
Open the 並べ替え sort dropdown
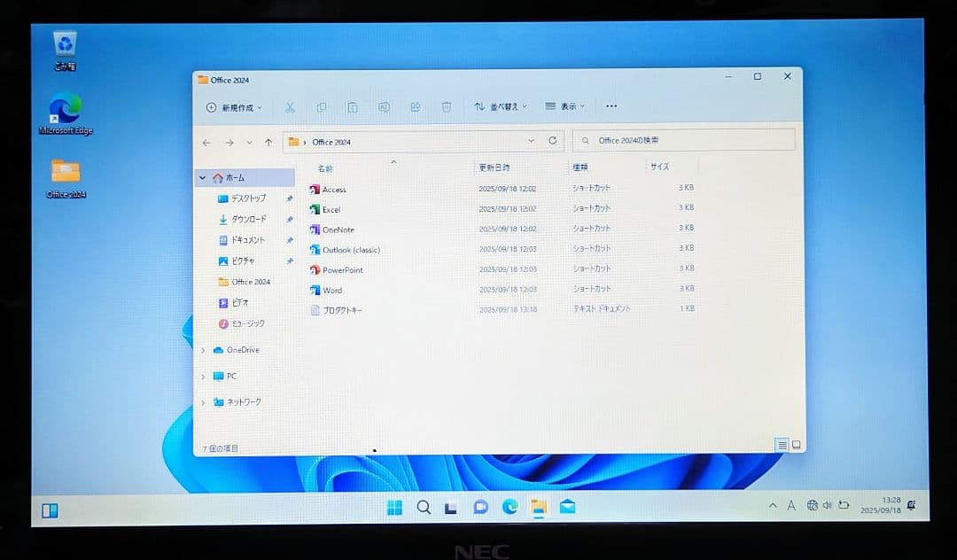coord(501,106)
